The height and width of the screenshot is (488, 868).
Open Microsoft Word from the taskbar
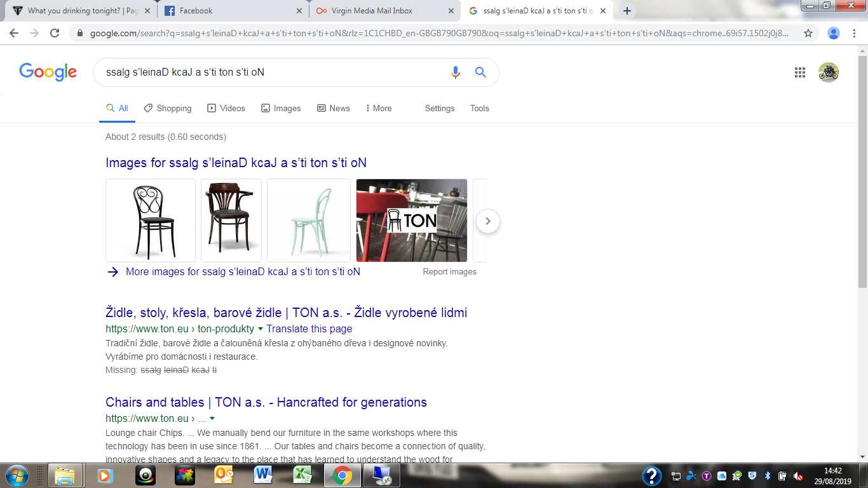click(263, 475)
